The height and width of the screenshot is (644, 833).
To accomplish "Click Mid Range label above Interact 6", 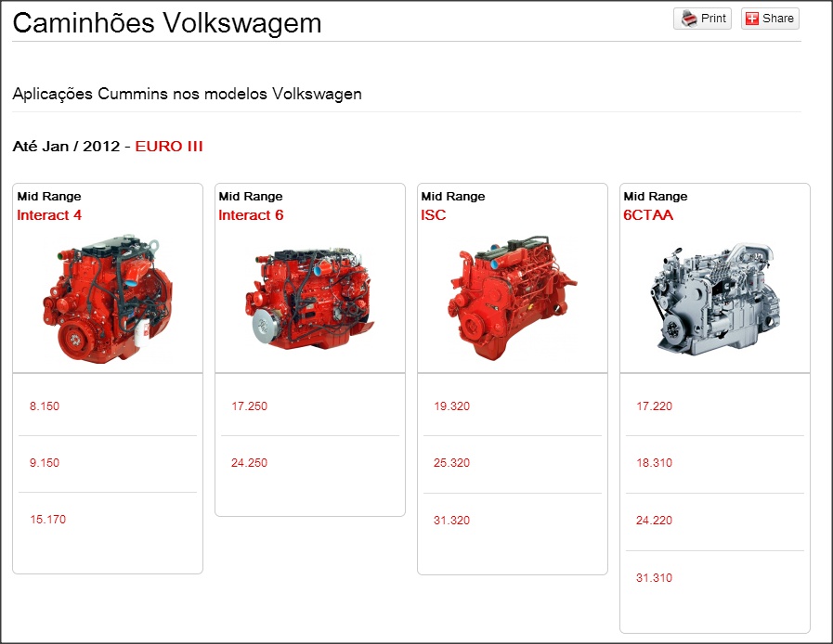I will (x=251, y=197).
